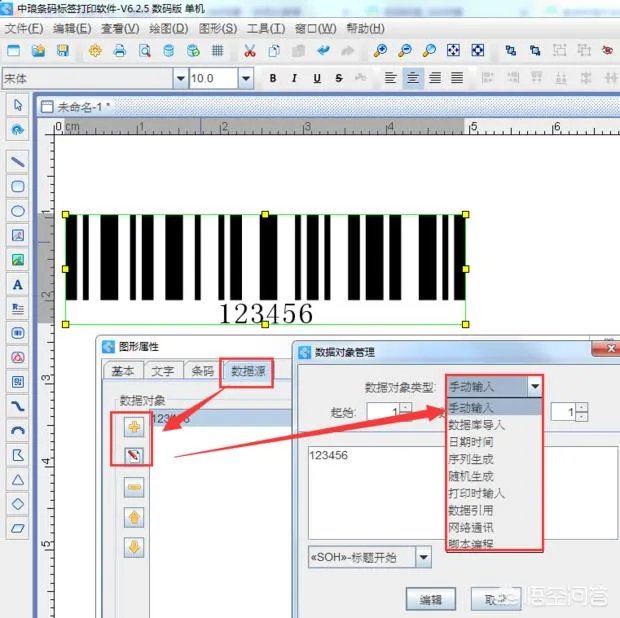Move data object up arrow button
Screen dimensions: 620x618
(x=134, y=517)
